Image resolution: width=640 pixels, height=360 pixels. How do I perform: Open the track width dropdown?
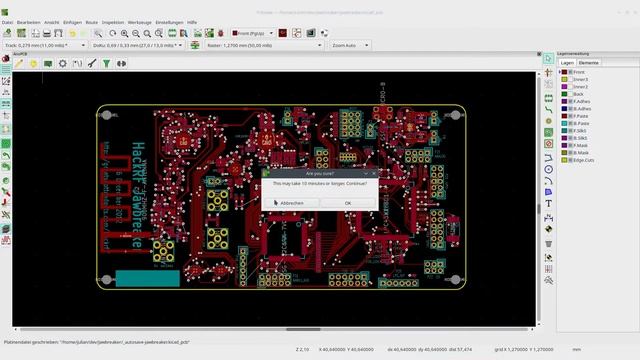pos(45,45)
